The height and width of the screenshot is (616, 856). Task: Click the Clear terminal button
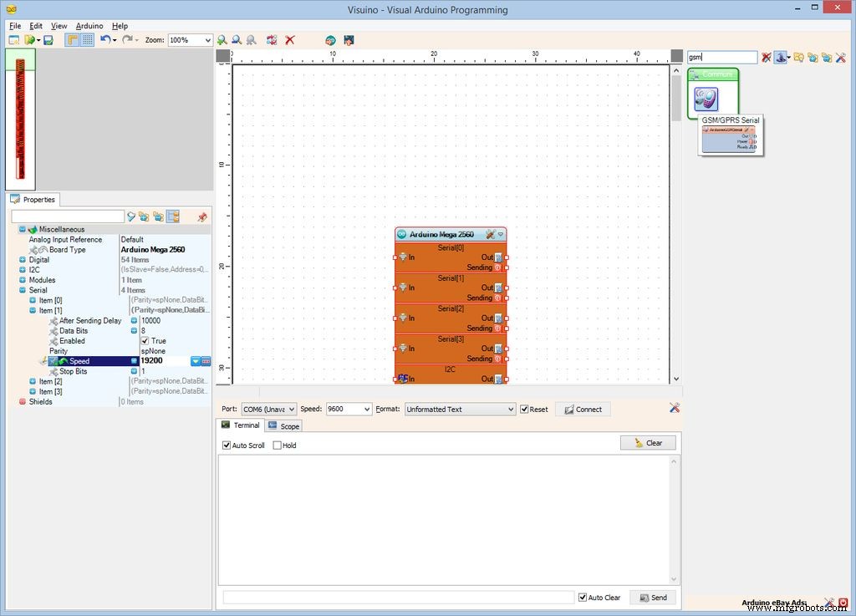coord(648,443)
